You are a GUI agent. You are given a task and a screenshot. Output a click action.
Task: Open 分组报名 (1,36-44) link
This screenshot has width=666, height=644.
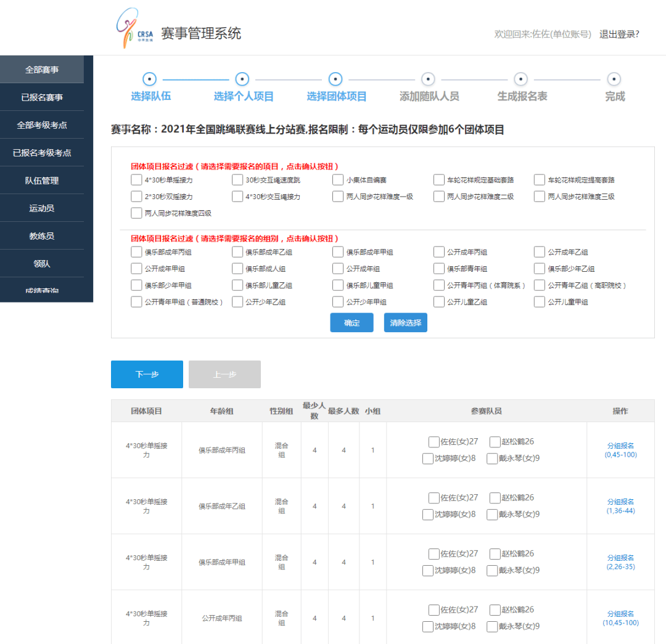tap(620, 506)
